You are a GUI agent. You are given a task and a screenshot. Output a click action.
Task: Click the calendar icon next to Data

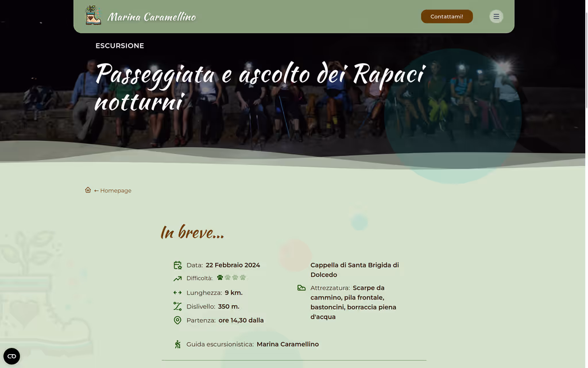click(x=177, y=264)
